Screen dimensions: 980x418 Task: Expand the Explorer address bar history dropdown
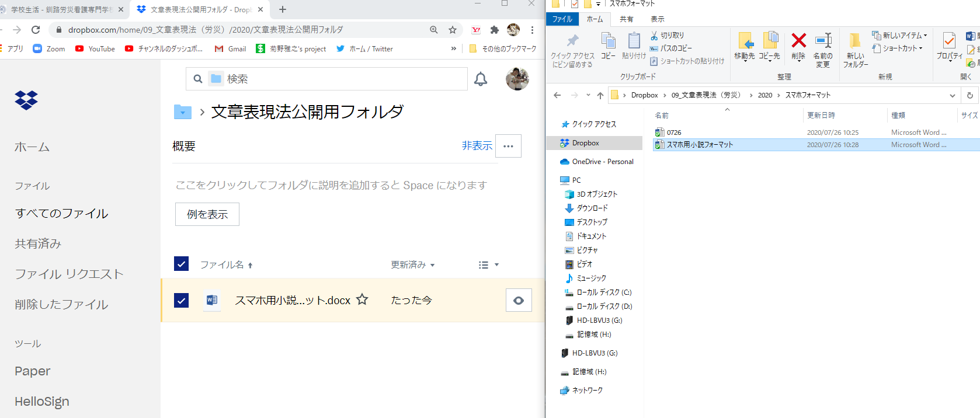click(953, 95)
